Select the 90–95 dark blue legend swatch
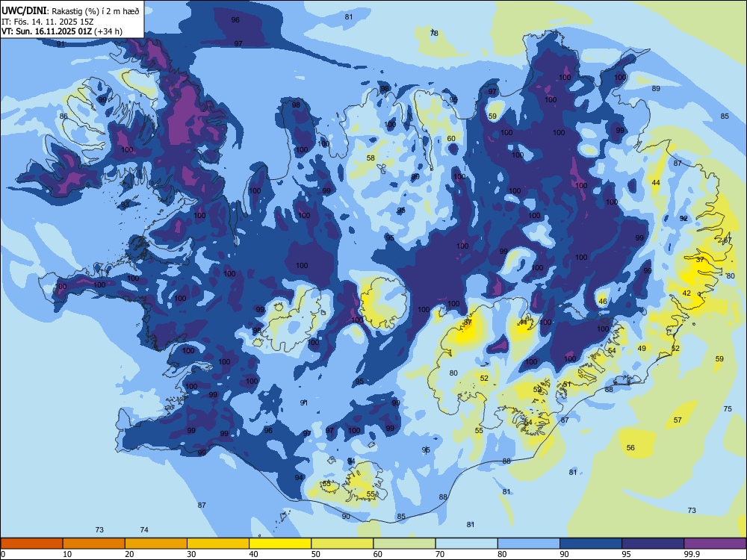 (591, 544)
